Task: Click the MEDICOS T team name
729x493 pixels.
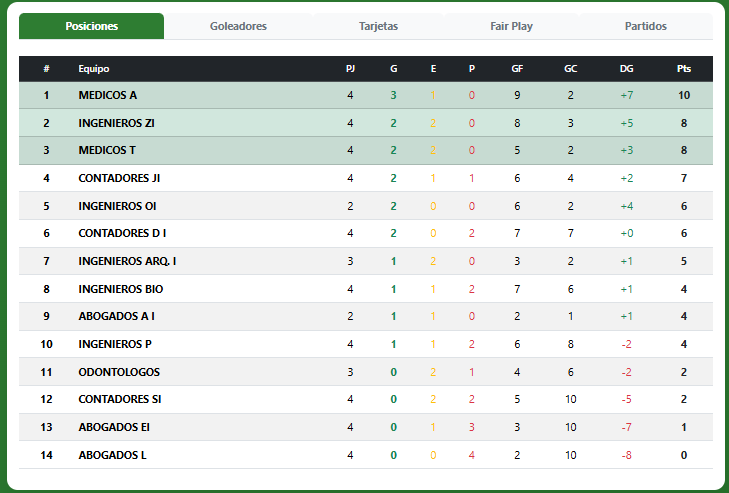Action: (107, 150)
